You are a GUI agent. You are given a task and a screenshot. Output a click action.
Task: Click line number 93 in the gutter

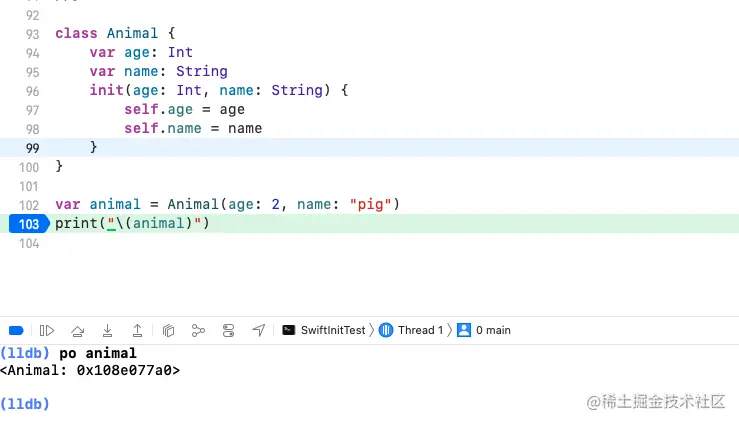32,34
